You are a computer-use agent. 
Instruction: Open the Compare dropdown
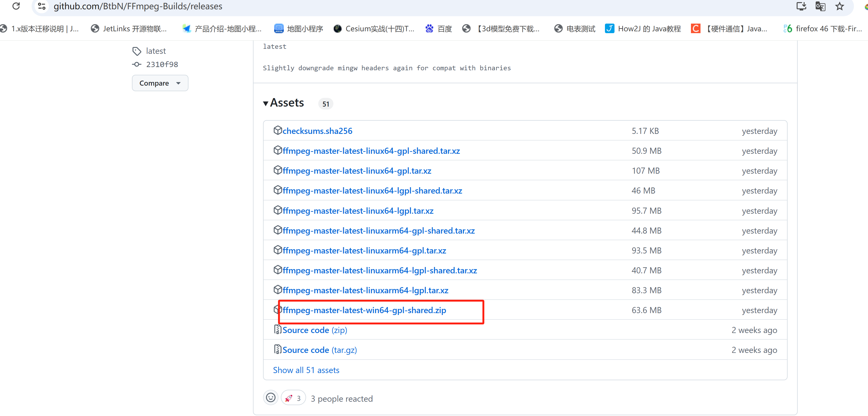160,83
